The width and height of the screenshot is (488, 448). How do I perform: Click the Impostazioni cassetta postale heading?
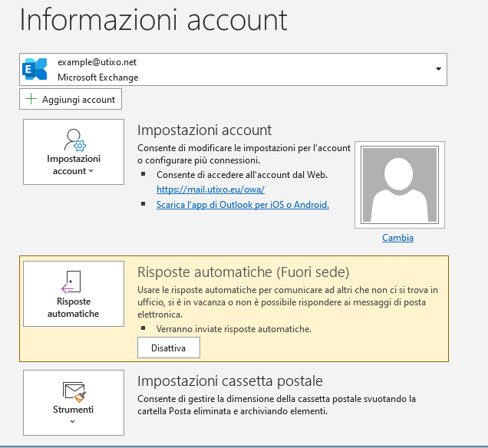[x=229, y=381]
